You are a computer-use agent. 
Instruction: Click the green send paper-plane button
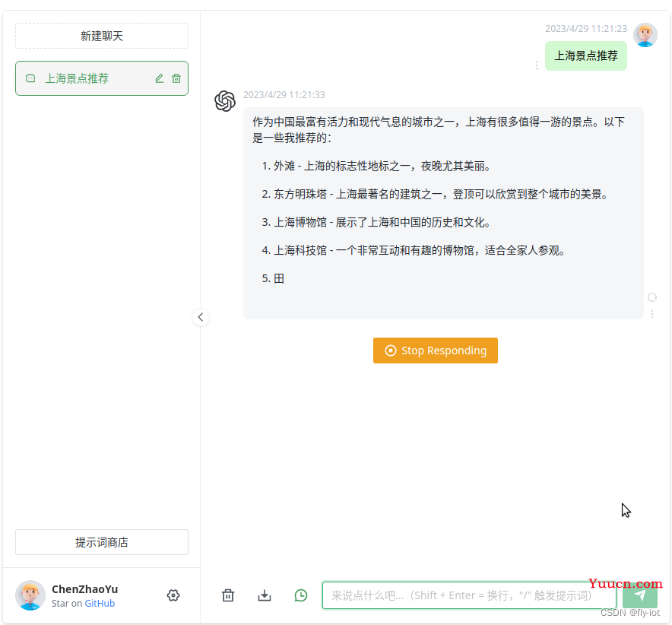(x=640, y=595)
